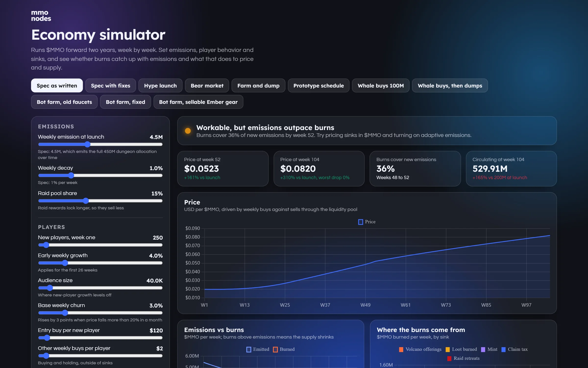Viewport: 588px width, 368px height.
Task: Click the W49 label on price chart
Action: (x=365, y=305)
